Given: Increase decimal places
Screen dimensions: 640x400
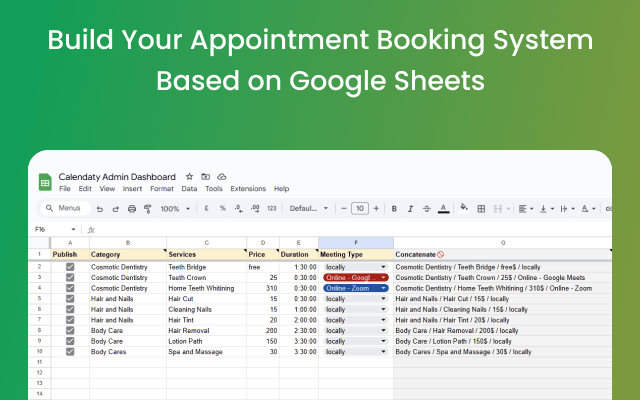Looking at the screenshot, I should [255, 209].
